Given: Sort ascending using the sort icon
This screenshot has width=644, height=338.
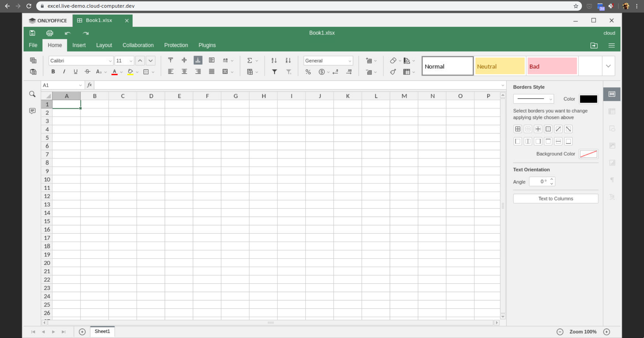Looking at the screenshot, I should (274, 60).
